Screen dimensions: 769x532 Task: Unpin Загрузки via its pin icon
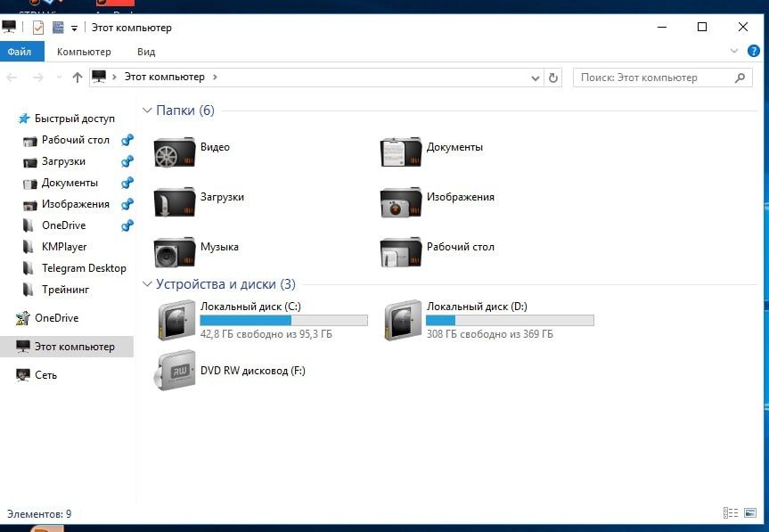127,161
